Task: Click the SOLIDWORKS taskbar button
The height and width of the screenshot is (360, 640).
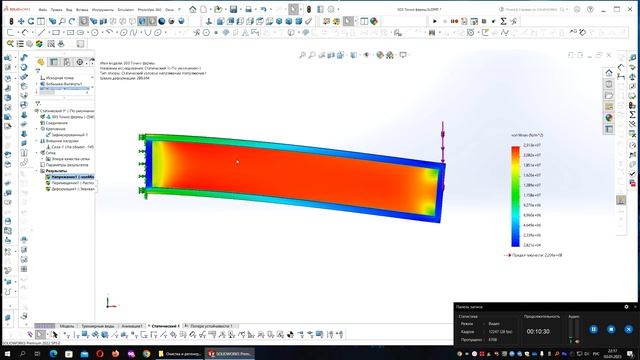Action: coord(230,353)
